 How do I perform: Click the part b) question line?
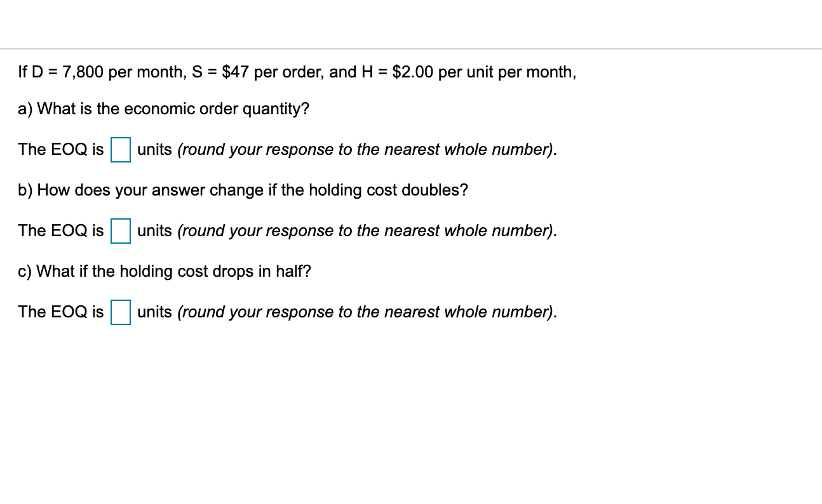coord(243,190)
